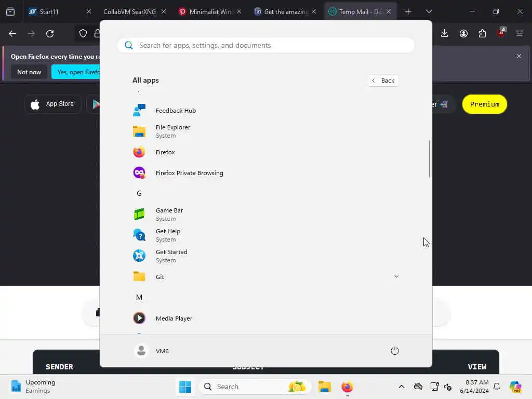This screenshot has height=399, width=532.
Task: Click the All apps scrollbar thumb
Action: [430, 158]
